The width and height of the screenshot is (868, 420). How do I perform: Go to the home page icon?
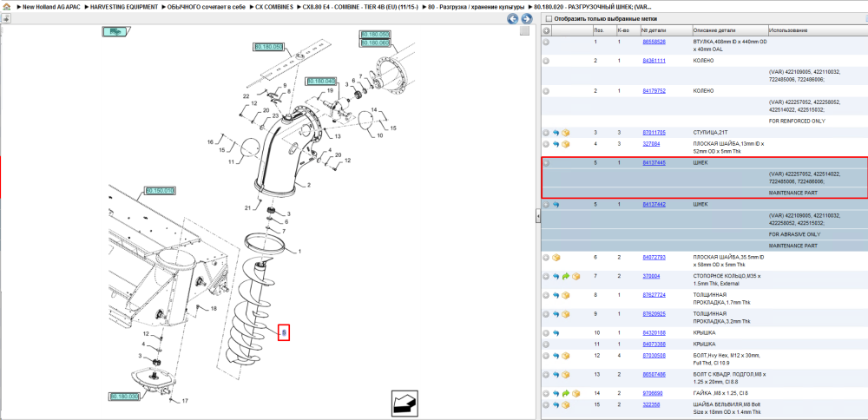click(6, 7)
